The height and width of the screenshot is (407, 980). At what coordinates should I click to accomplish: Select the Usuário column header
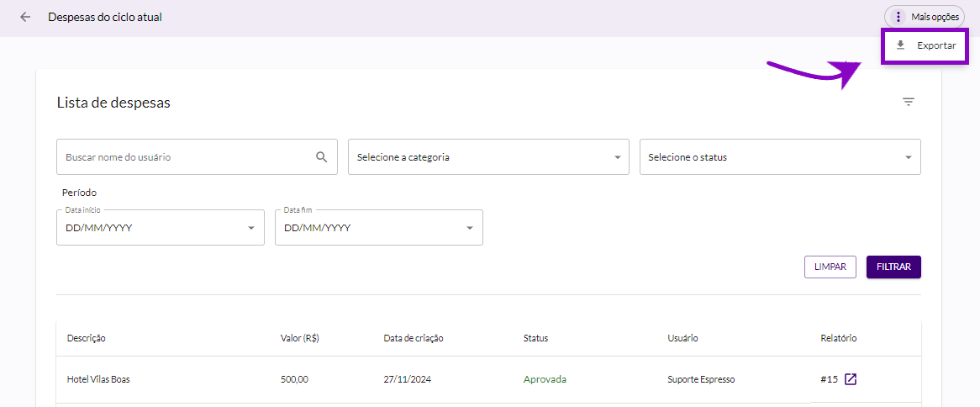682,338
